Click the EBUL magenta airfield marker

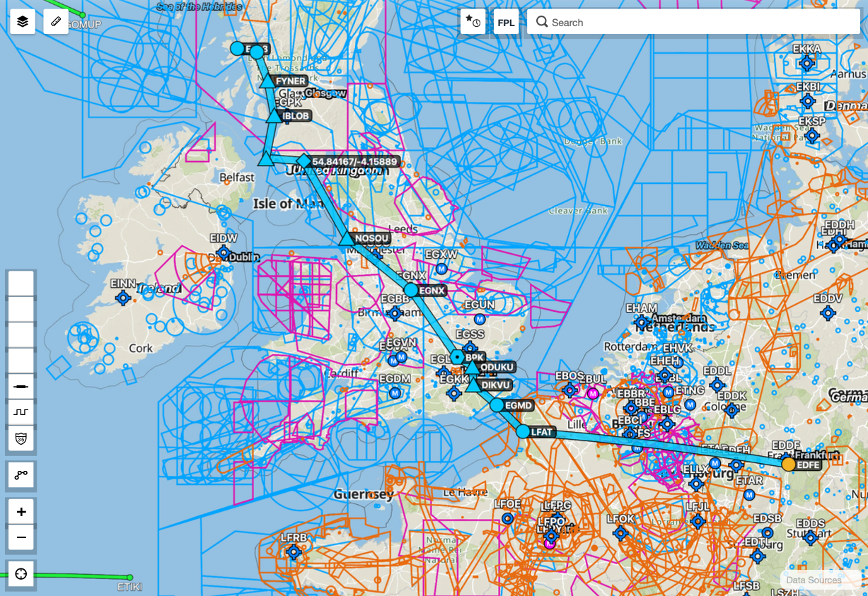pyautogui.click(x=594, y=393)
